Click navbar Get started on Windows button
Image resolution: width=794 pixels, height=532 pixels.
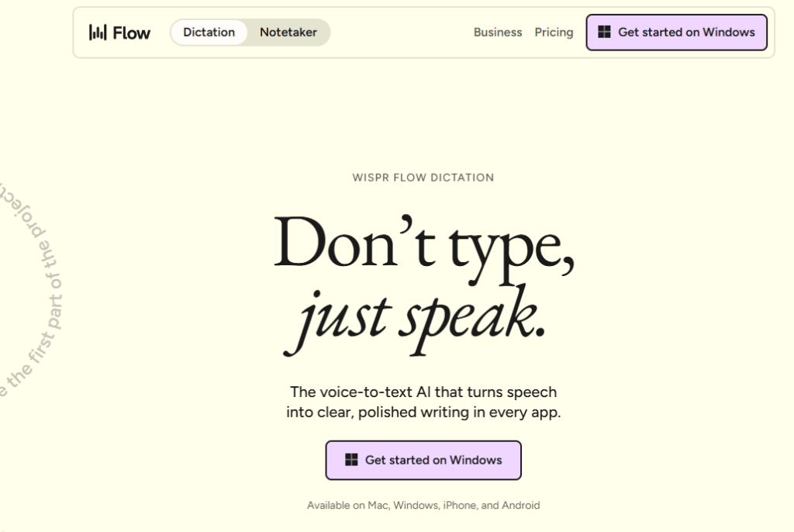[x=676, y=33]
